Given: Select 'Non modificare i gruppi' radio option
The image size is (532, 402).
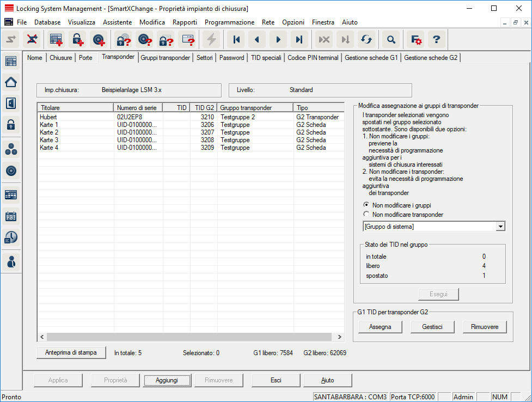Looking at the screenshot, I should point(366,205).
